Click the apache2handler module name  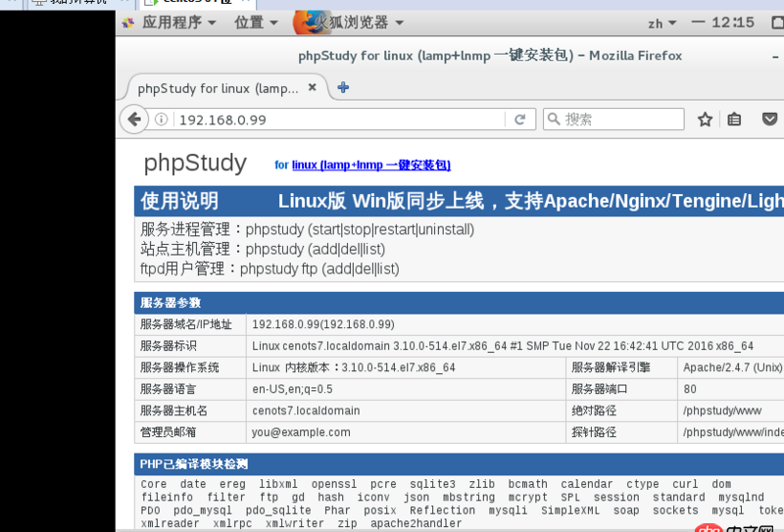[x=416, y=523]
